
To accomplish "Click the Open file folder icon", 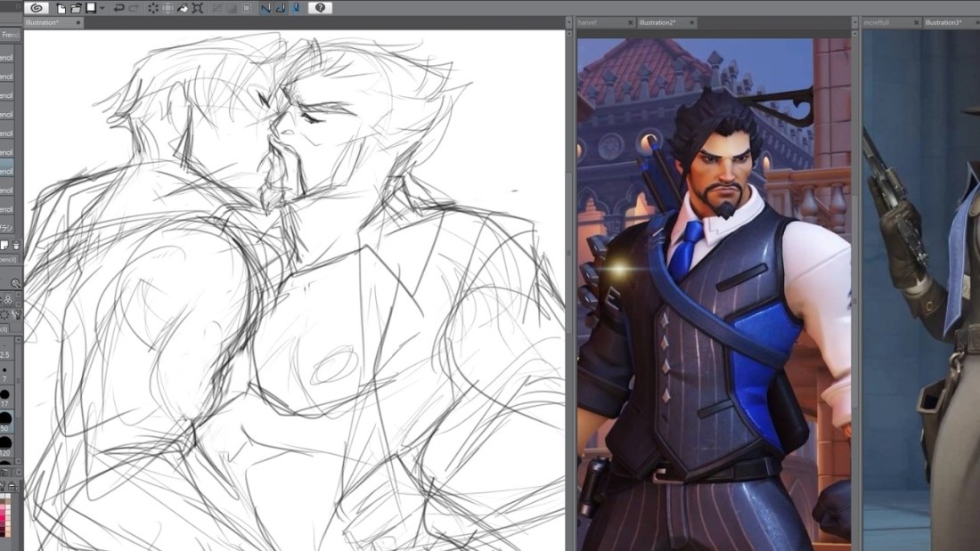I will [x=77, y=8].
